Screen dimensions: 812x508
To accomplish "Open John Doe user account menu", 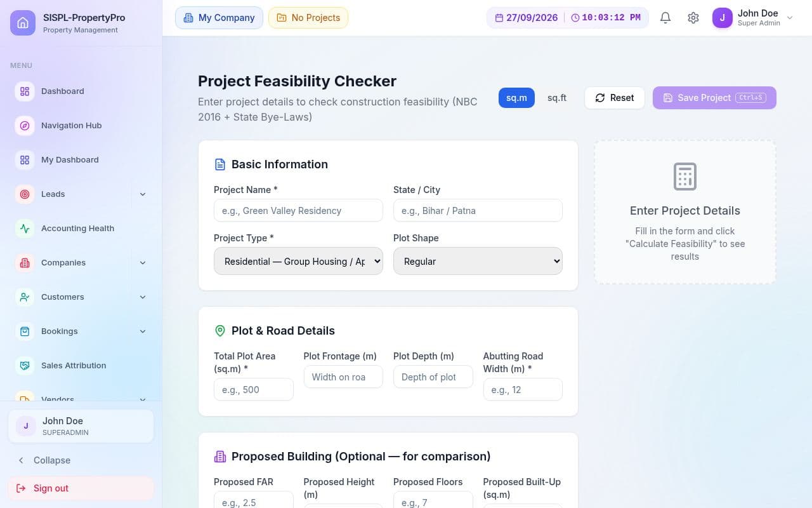I will (x=753, y=18).
